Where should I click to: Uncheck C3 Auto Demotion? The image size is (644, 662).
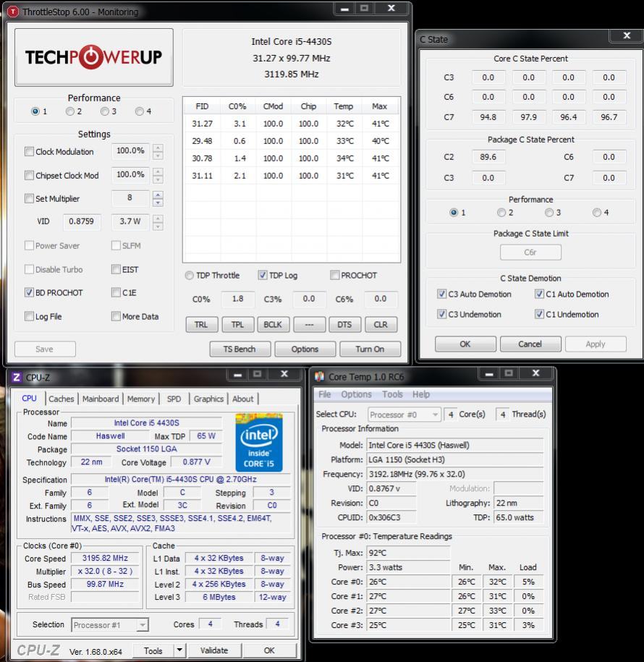[x=441, y=294]
